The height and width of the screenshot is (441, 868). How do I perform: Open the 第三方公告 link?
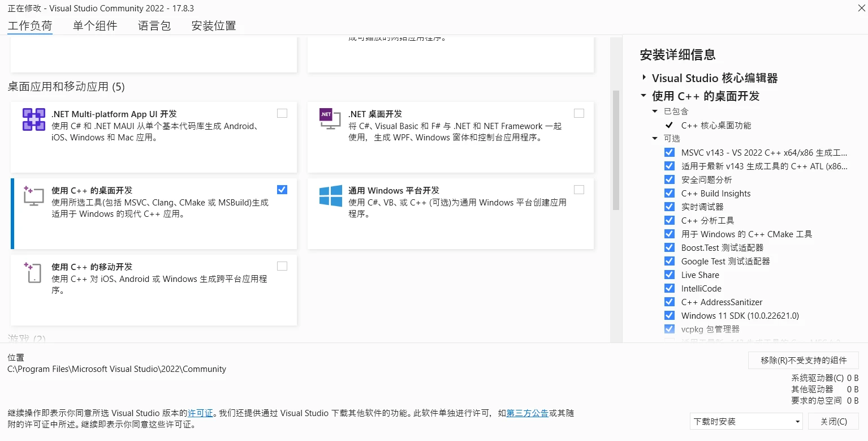coord(527,413)
